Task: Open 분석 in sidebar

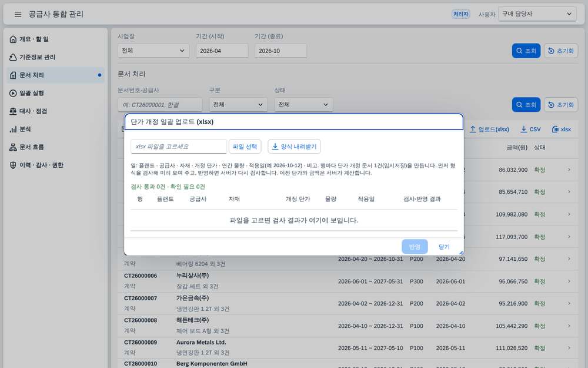Action: click(x=55, y=129)
